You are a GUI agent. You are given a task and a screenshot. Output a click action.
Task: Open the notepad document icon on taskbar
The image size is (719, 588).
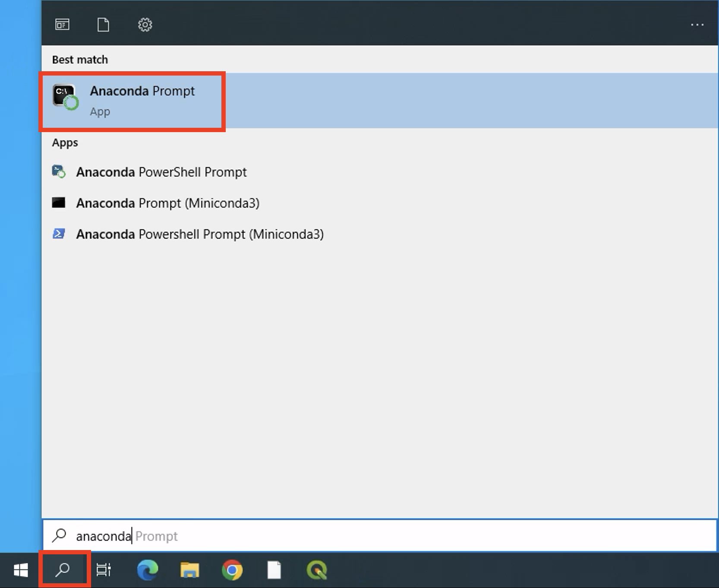coord(275,570)
